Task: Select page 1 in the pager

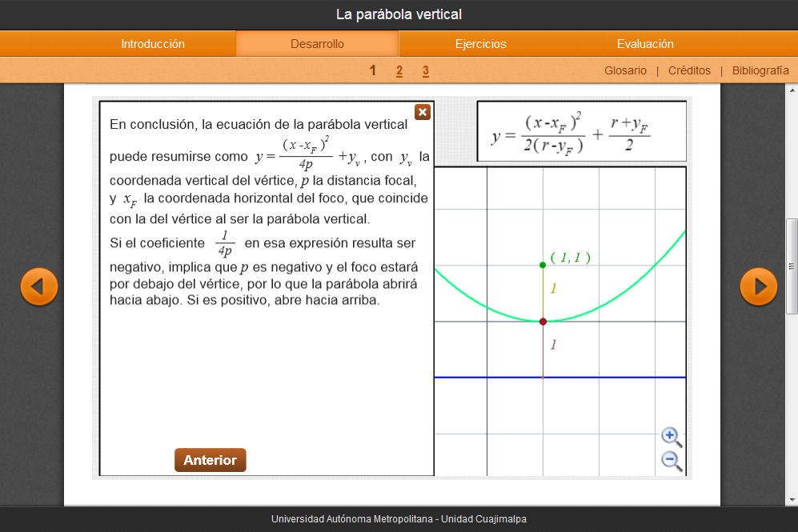Action: pos(373,70)
